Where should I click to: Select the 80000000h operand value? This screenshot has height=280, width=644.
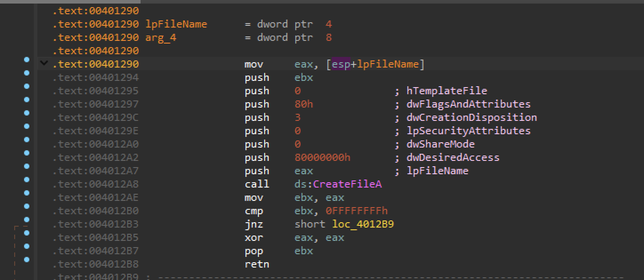point(322,157)
